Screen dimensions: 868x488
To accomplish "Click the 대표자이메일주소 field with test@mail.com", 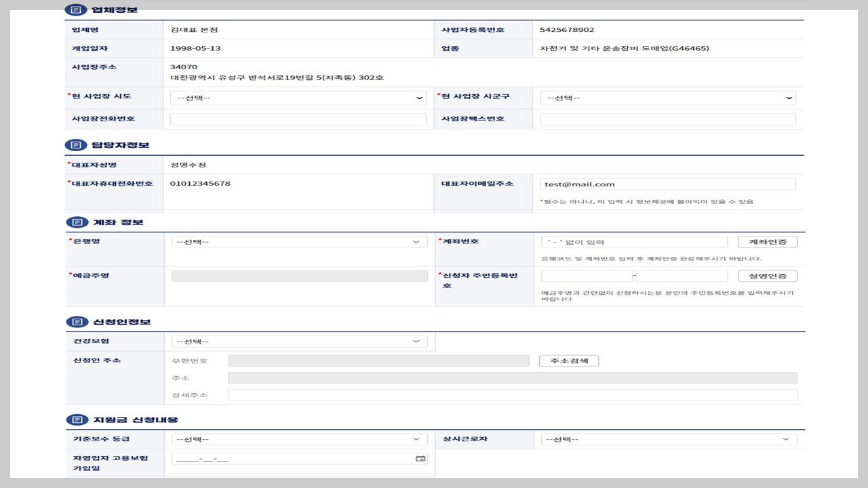I will tap(668, 184).
